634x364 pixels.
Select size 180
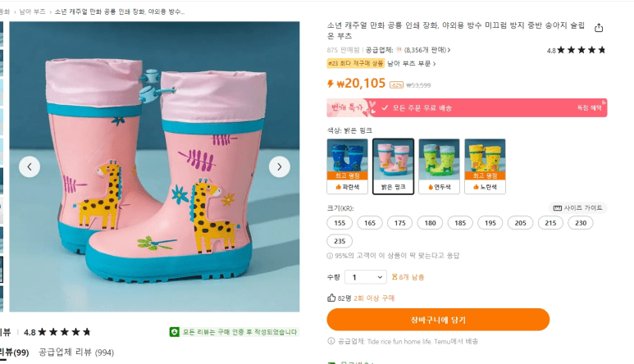pyautogui.click(x=430, y=223)
